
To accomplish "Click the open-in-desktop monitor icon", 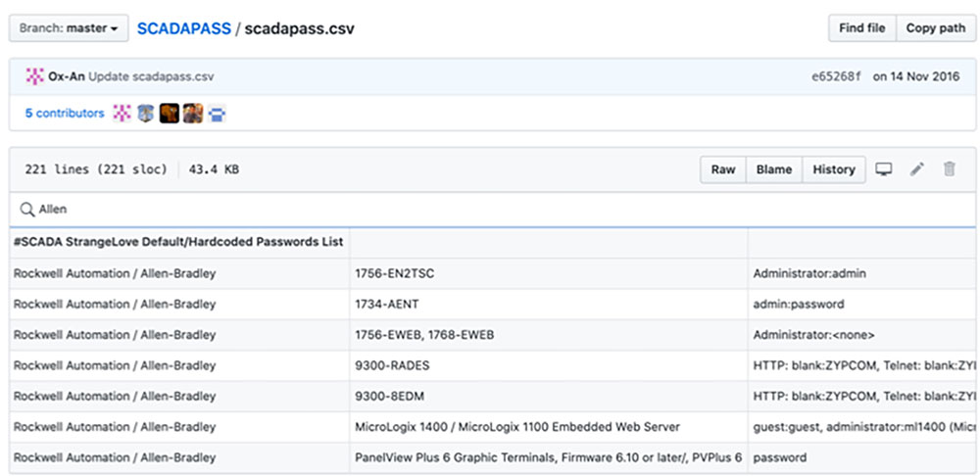I will tap(884, 169).
